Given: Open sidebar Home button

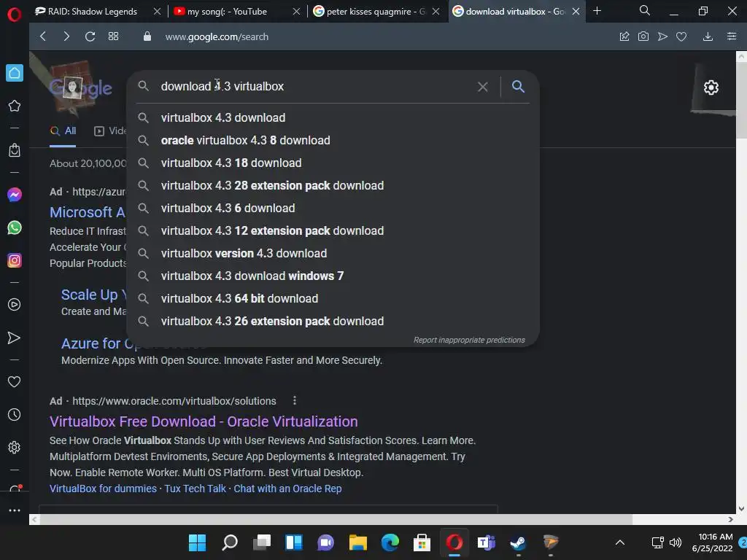Looking at the screenshot, I should (x=15, y=73).
